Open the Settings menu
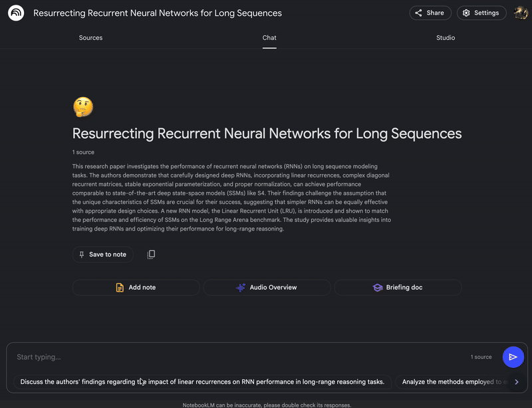 click(481, 13)
